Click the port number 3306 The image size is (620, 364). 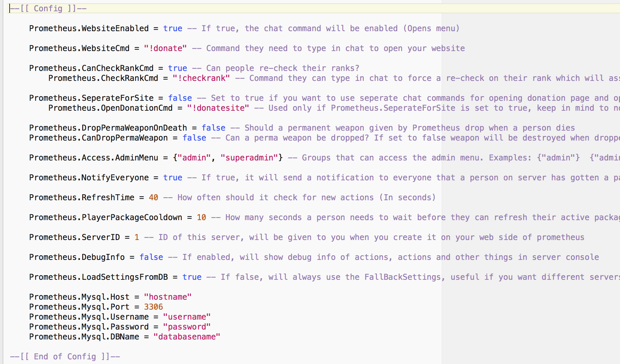click(154, 307)
